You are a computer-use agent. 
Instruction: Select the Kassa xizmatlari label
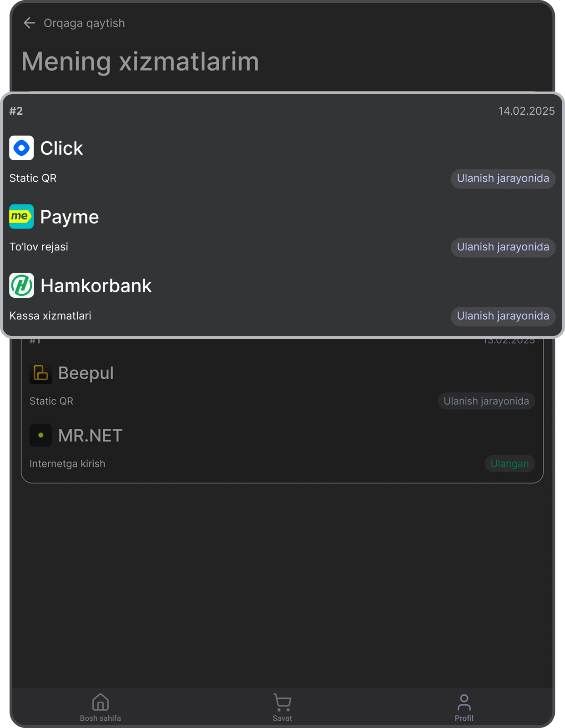[x=50, y=316]
